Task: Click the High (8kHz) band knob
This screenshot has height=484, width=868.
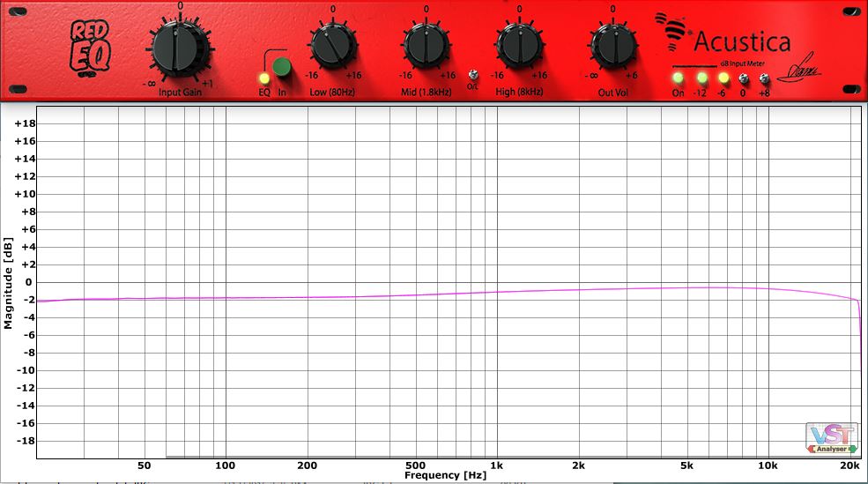Action: click(x=519, y=46)
